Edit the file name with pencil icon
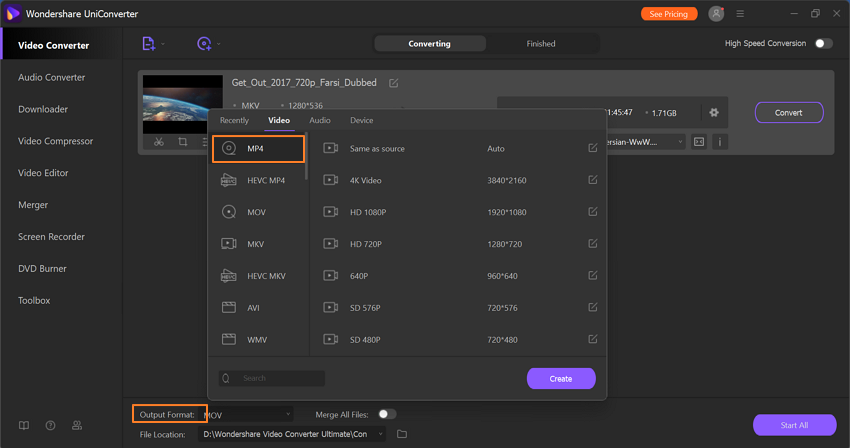850x448 pixels. pos(394,83)
